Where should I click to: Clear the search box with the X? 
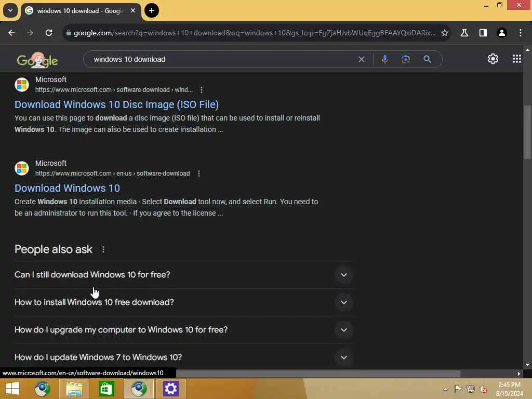(362, 59)
